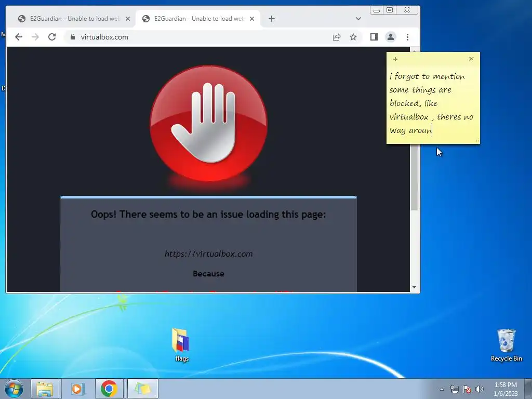
Task: Open Action Center flag icon
Action: pyautogui.click(x=467, y=389)
